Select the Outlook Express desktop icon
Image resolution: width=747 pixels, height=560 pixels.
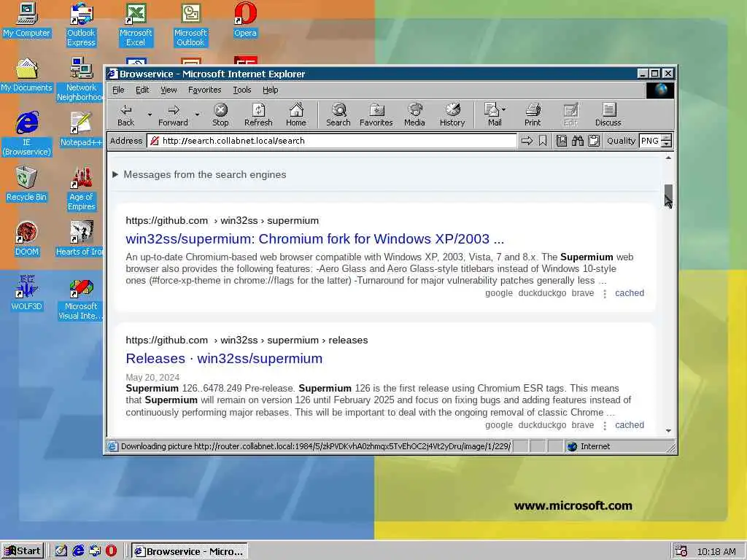81,25
